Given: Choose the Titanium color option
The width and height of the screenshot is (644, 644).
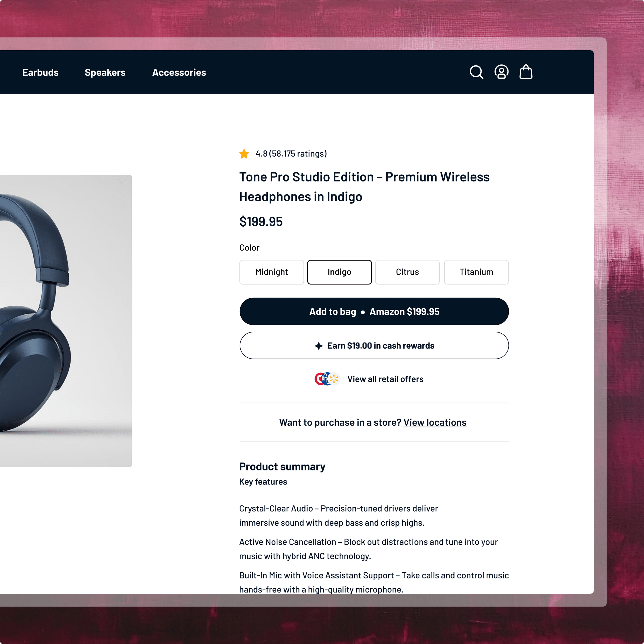Looking at the screenshot, I should pyautogui.click(x=476, y=272).
